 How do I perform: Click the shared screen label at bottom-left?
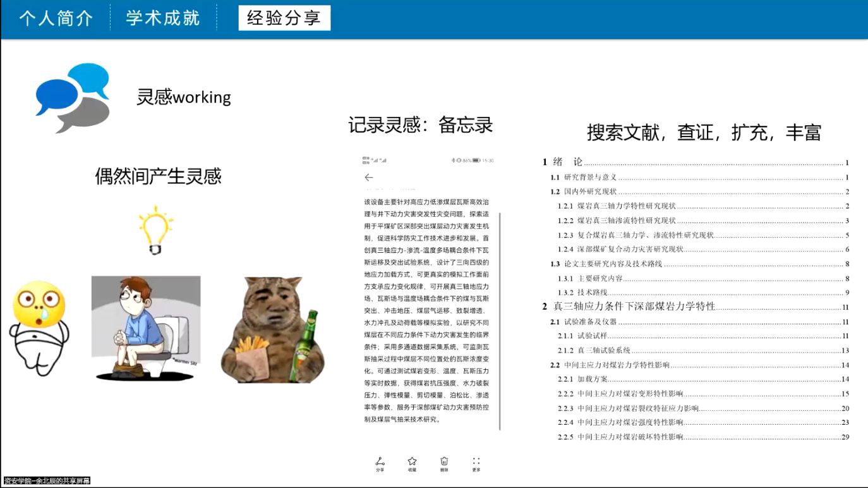pos(46,481)
